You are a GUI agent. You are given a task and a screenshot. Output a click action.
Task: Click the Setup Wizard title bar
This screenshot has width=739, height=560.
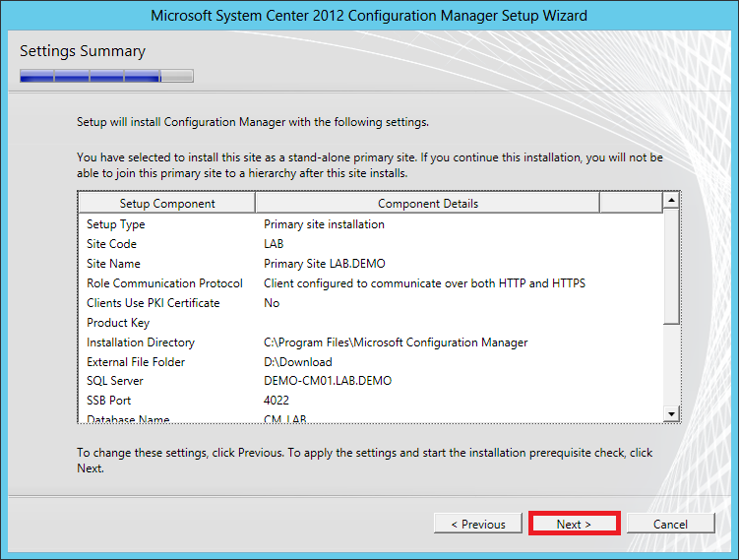pos(369,16)
